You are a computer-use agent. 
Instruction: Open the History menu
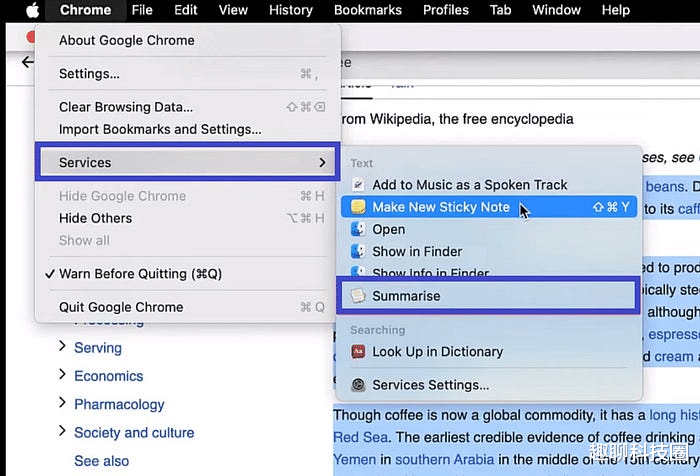[x=291, y=10]
